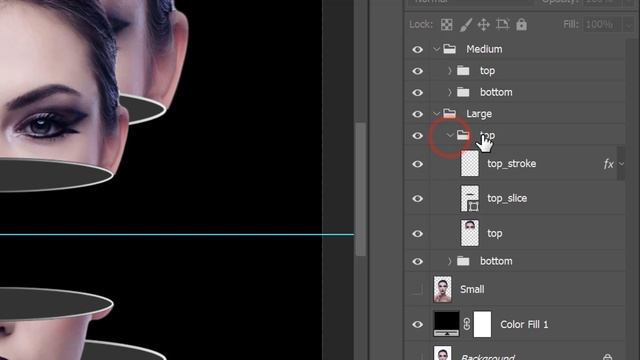
Task: Hide the top group under Large
Action: click(417, 136)
